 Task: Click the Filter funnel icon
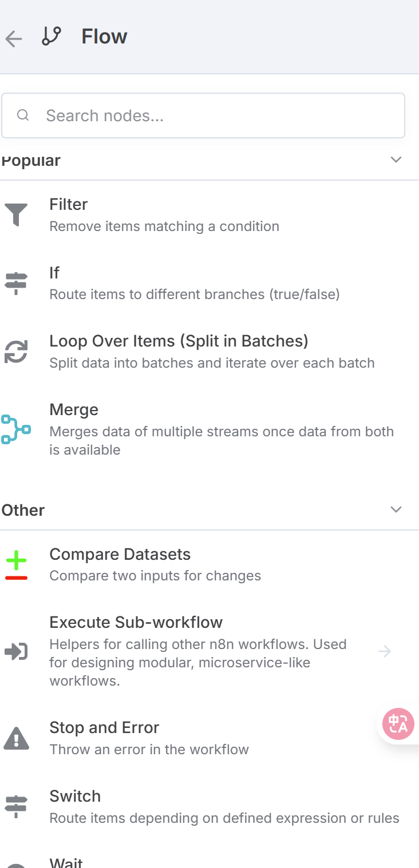[x=16, y=215]
